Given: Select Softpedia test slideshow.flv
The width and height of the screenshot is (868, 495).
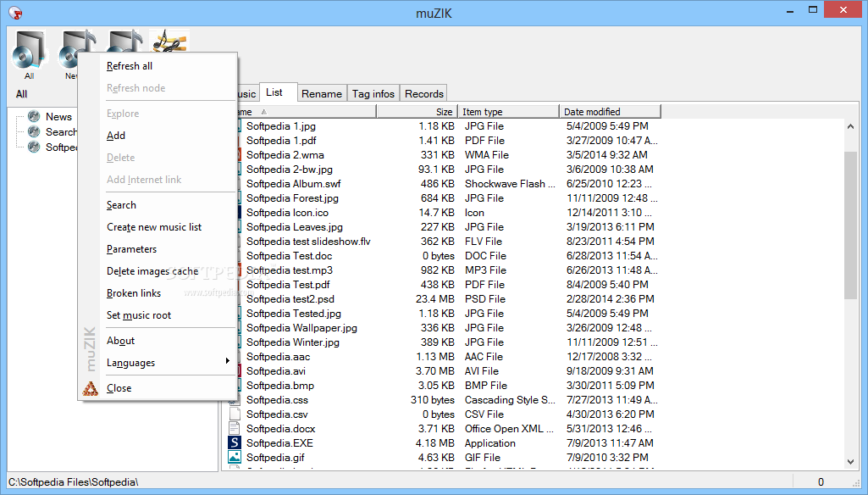Looking at the screenshot, I should [308, 241].
